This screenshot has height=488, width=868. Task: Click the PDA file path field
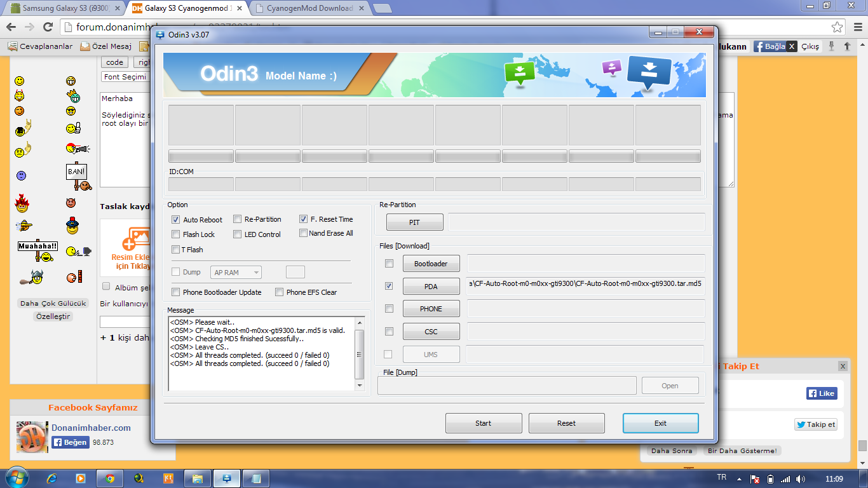[586, 285]
